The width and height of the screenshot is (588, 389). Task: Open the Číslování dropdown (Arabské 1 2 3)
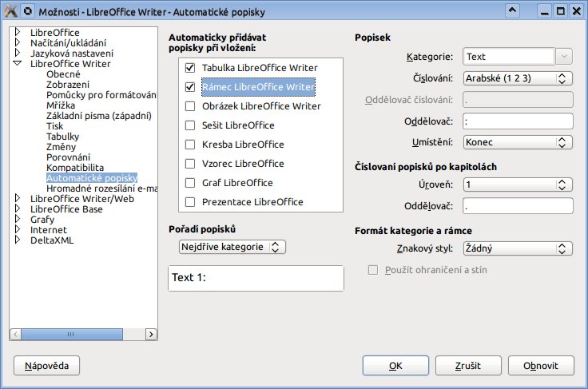pyautogui.click(x=518, y=78)
